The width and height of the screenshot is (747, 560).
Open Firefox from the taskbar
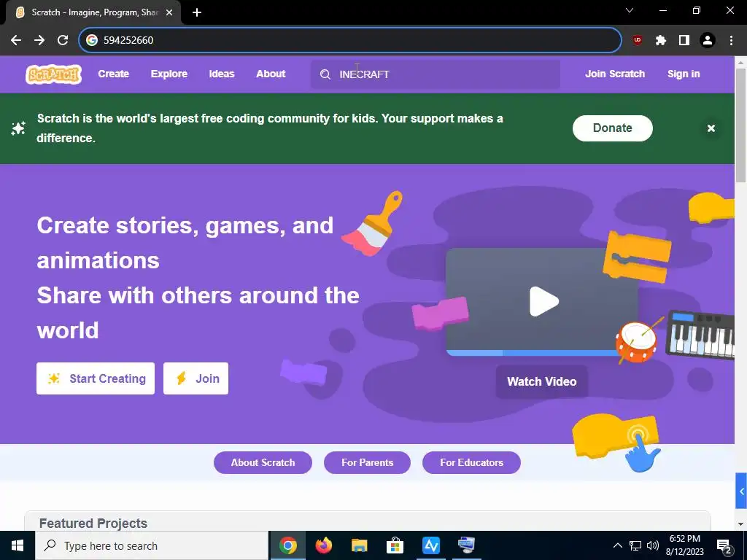[323, 545]
